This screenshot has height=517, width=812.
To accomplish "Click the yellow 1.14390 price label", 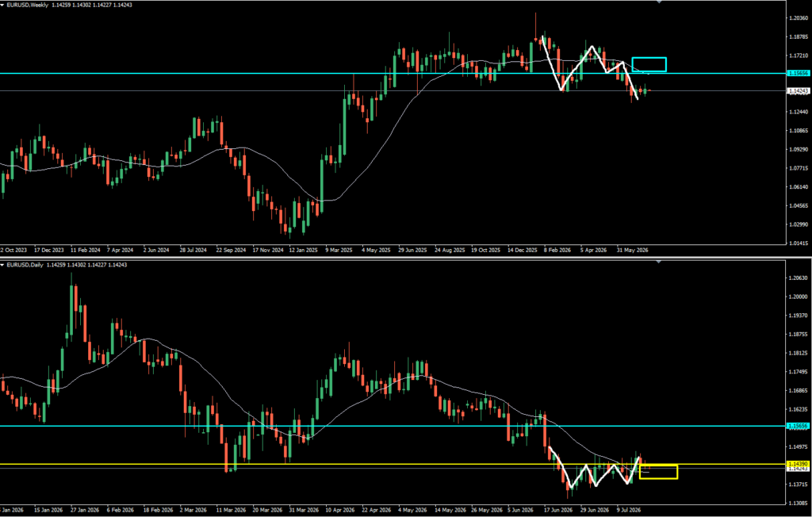I will pos(798,464).
